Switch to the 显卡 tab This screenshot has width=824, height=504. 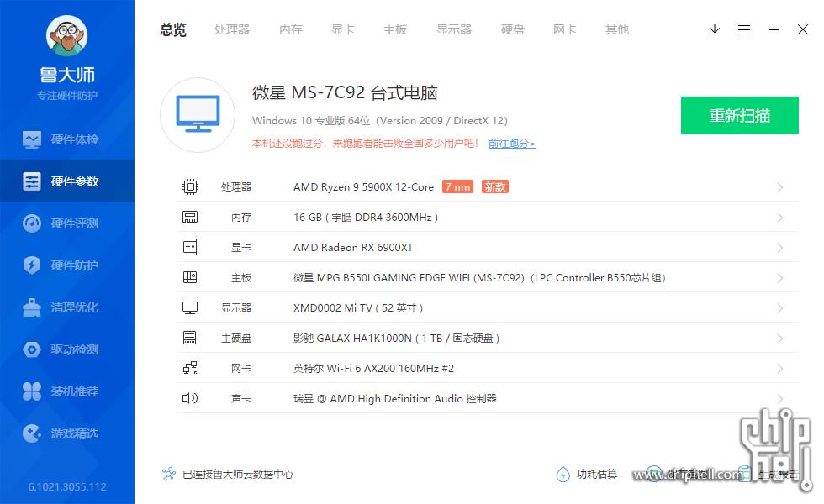342,29
